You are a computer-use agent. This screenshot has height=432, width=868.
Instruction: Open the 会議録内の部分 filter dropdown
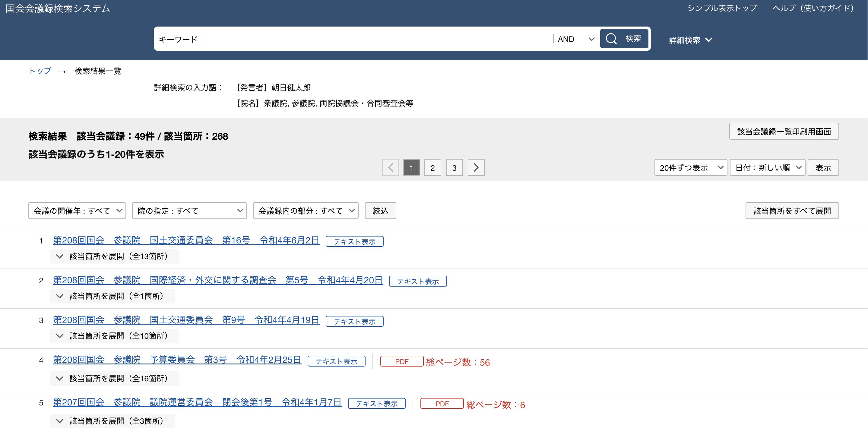[x=306, y=211]
